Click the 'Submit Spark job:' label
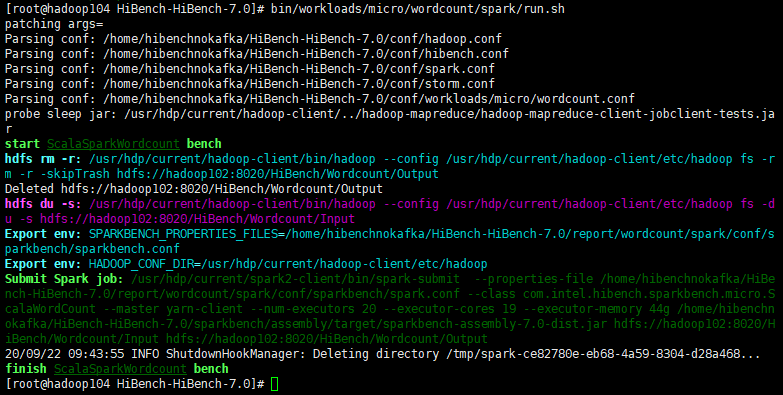783x395 pixels. point(64,279)
